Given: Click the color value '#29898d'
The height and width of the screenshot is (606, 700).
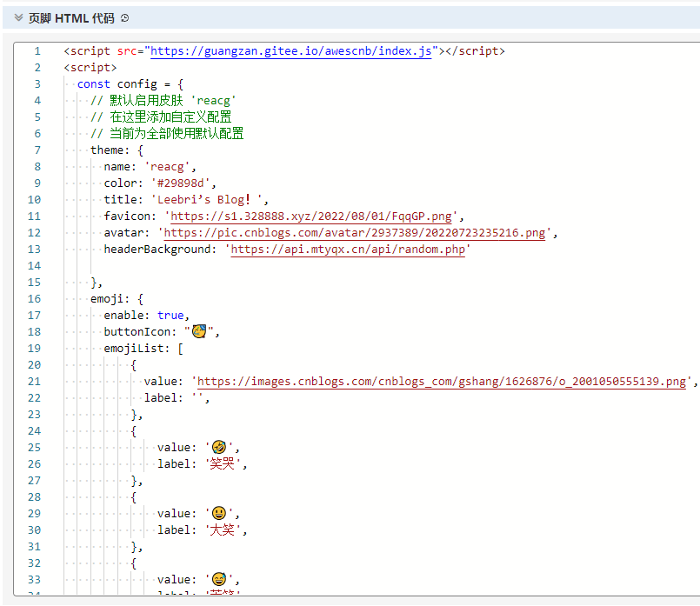Looking at the screenshot, I should 180,183.
